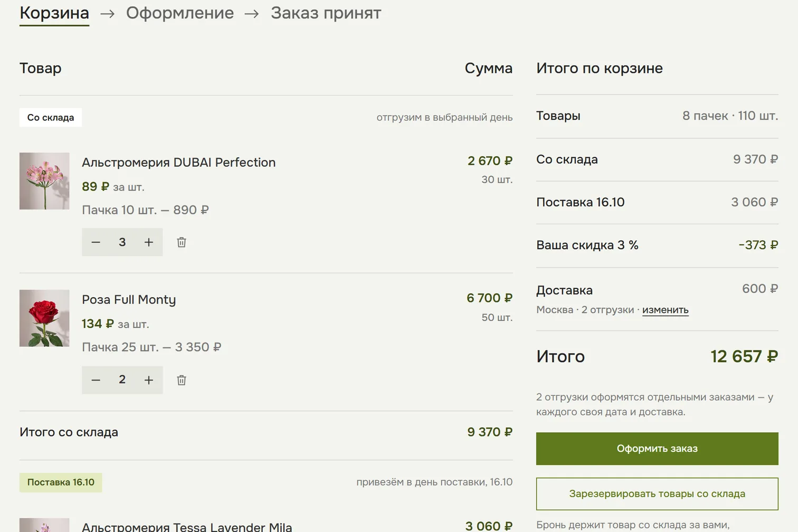Click the 8 пачек · 110 шт. summary
The width and height of the screenshot is (798, 532).
(x=730, y=116)
